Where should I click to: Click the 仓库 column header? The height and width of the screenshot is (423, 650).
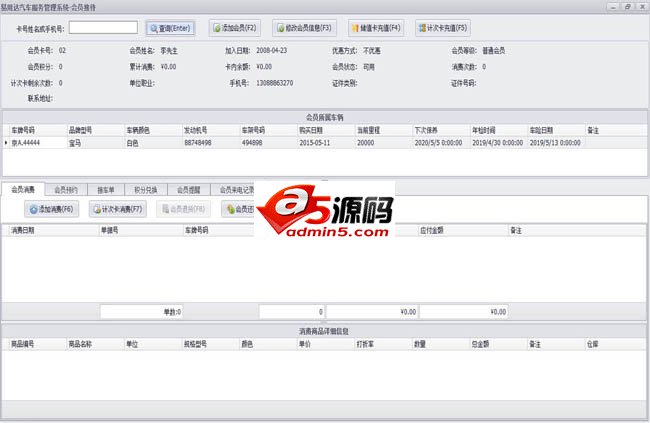[614, 344]
